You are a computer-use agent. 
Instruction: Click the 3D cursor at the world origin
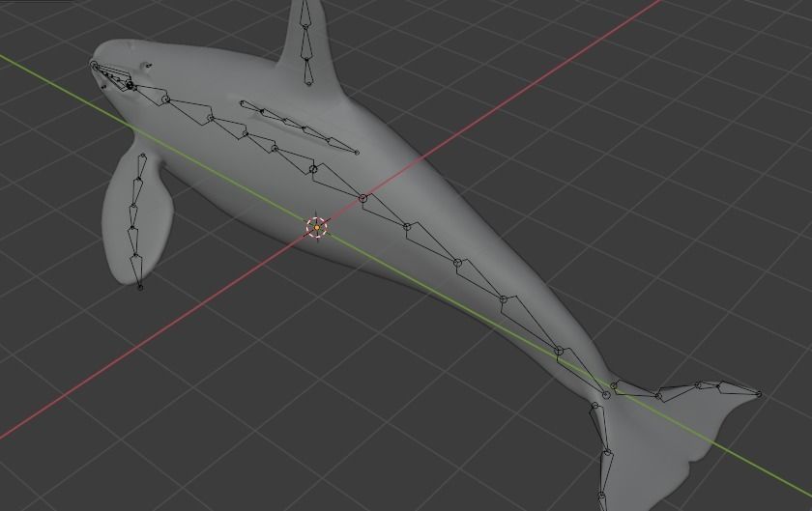point(317,227)
